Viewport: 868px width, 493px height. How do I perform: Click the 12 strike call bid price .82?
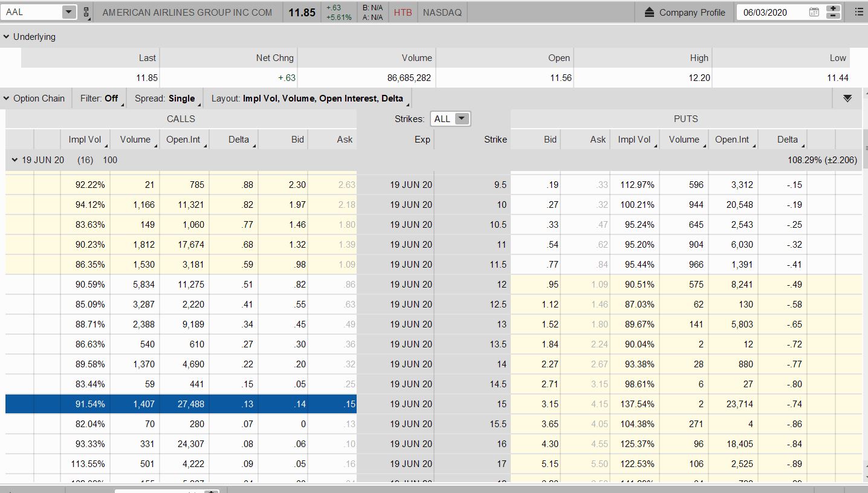pos(297,285)
